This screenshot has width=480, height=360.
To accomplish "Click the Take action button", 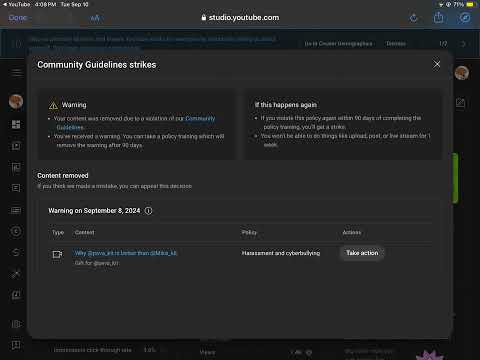I will [362, 253].
